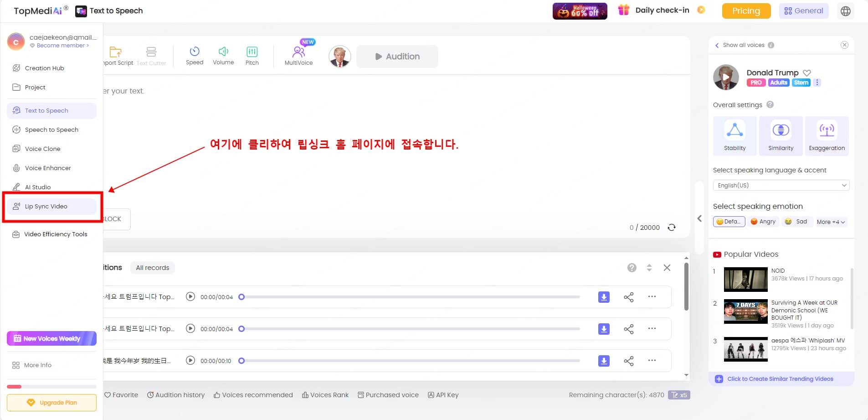Open the Pitch adjustment icon
The height and width of the screenshot is (420, 868).
coord(252,52)
